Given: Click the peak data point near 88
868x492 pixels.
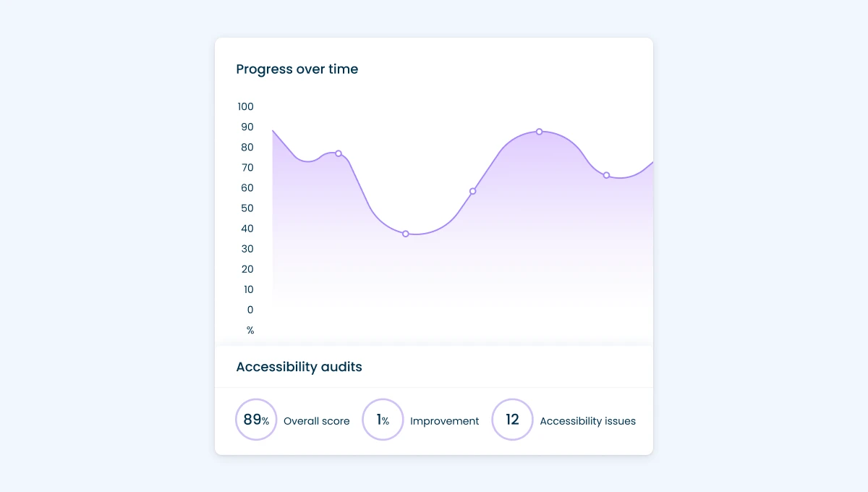Looking at the screenshot, I should [539, 132].
